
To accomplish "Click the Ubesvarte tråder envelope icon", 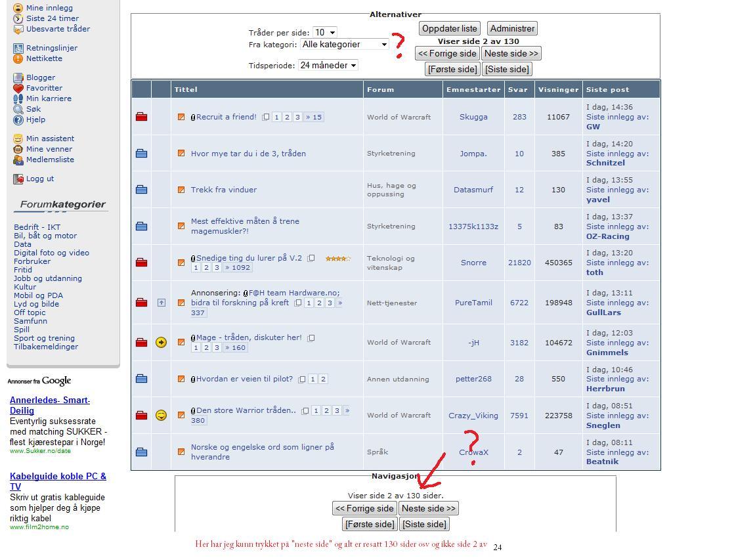I will tap(18, 29).
